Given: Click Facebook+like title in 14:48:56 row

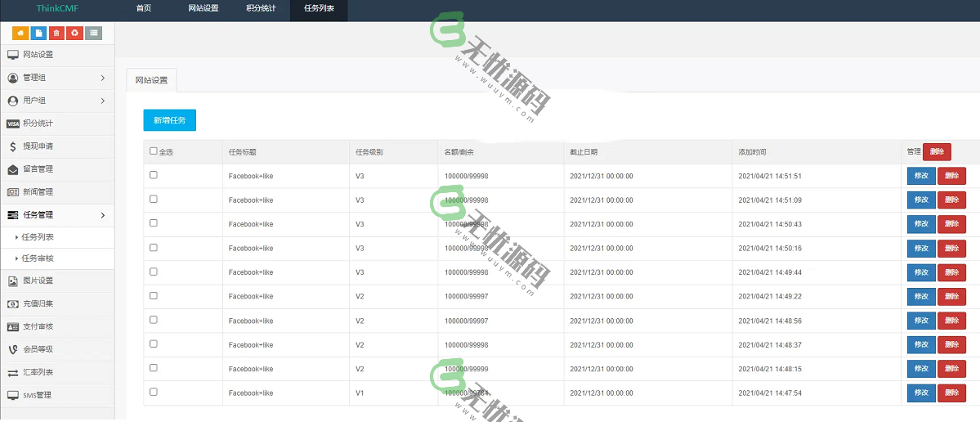Looking at the screenshot, I should [x=251, y=321].
